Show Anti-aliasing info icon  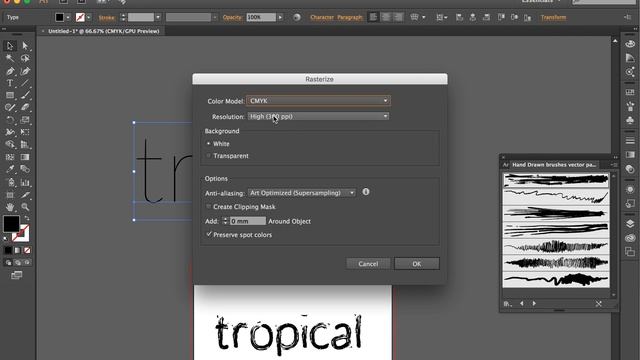[x=366, y=191]
